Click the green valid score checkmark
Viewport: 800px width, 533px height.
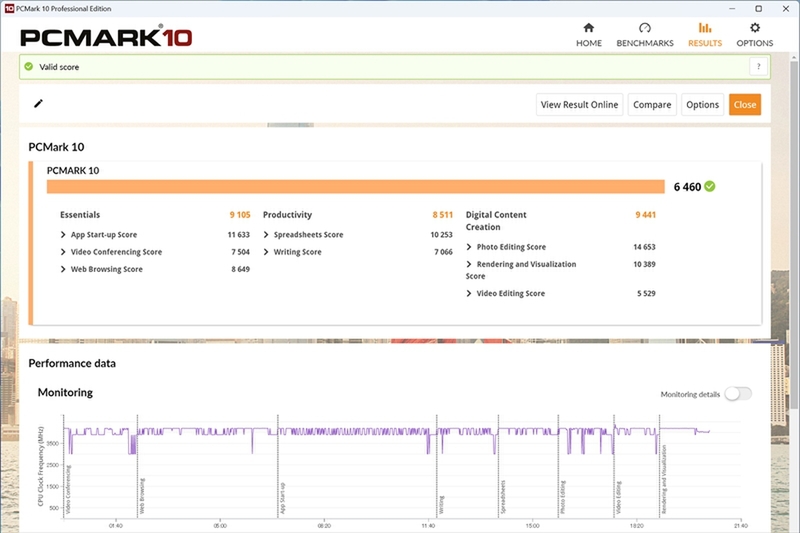pyautogui.click(x=29, y=67)
